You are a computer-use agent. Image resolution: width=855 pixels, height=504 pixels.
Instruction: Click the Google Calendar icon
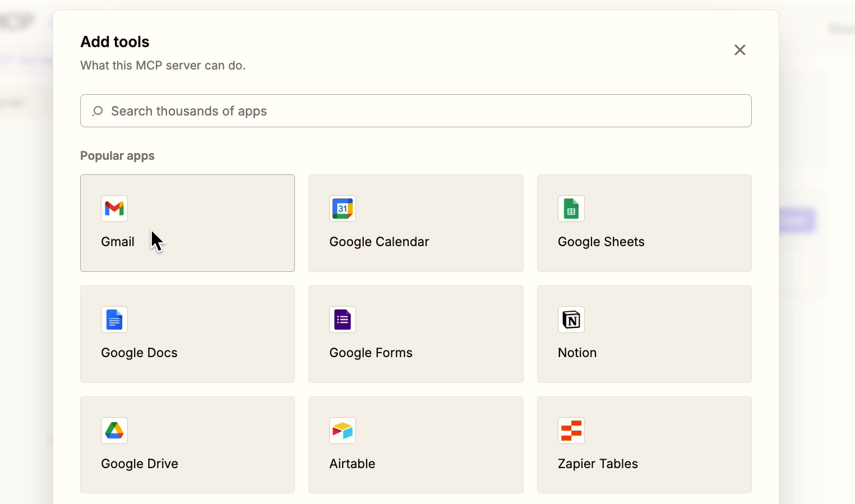coord(343,209)
